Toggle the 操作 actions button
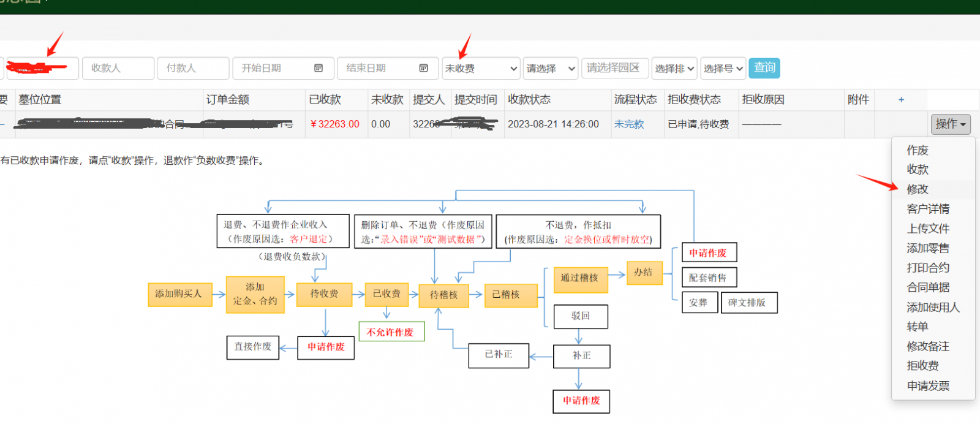 tap(950, 124)
